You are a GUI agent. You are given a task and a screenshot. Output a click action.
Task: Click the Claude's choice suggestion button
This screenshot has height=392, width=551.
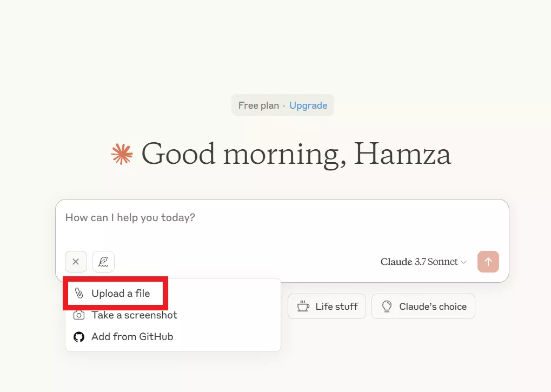423,306
